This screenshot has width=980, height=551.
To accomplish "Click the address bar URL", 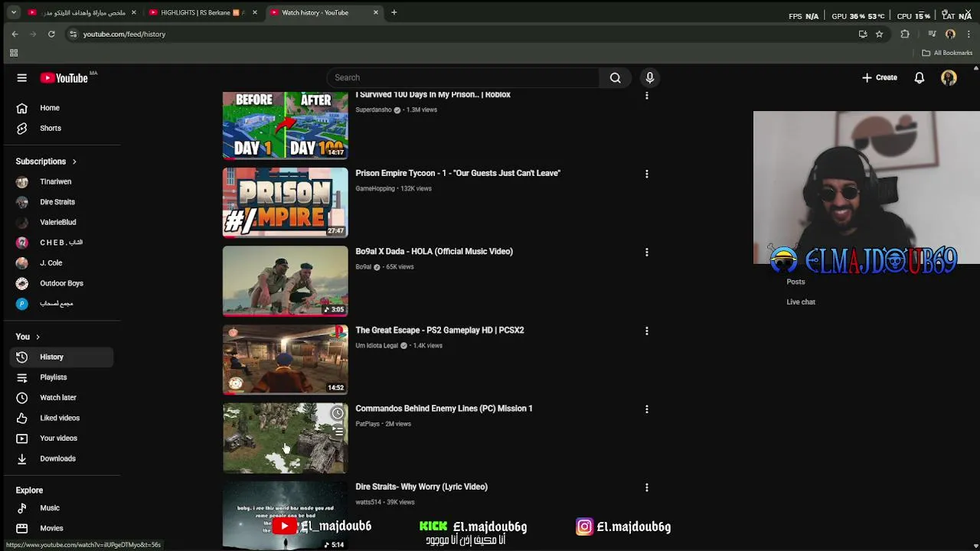I will point(124,34).
